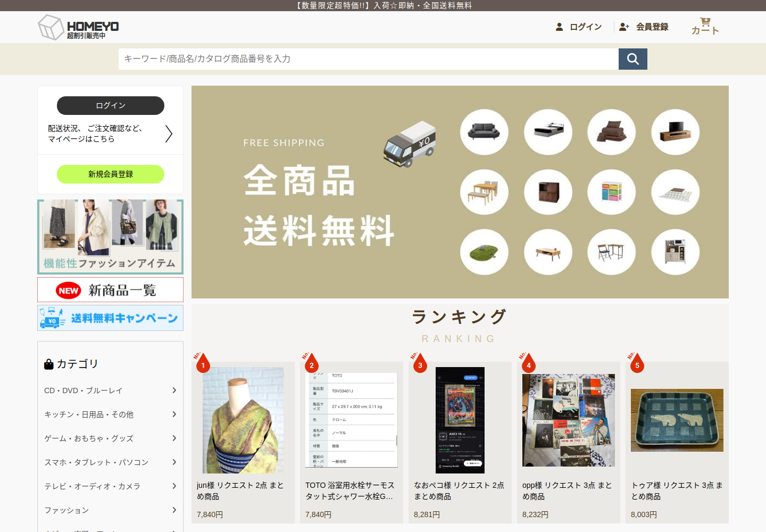Image resolution: width=766 pixels, height=532 pixels.
Task: Click the kitchen rack cabinet circle icon
Action: pos(676,252)
